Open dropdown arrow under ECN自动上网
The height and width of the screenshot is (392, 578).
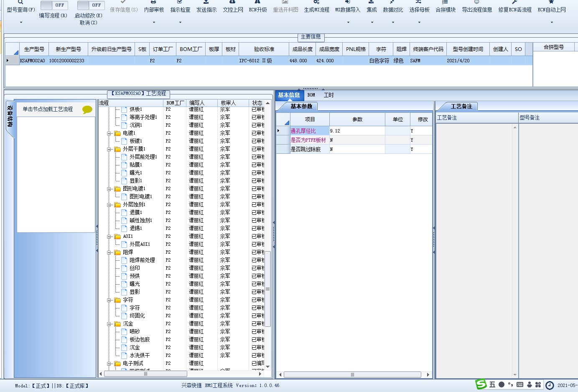(552, 22)
